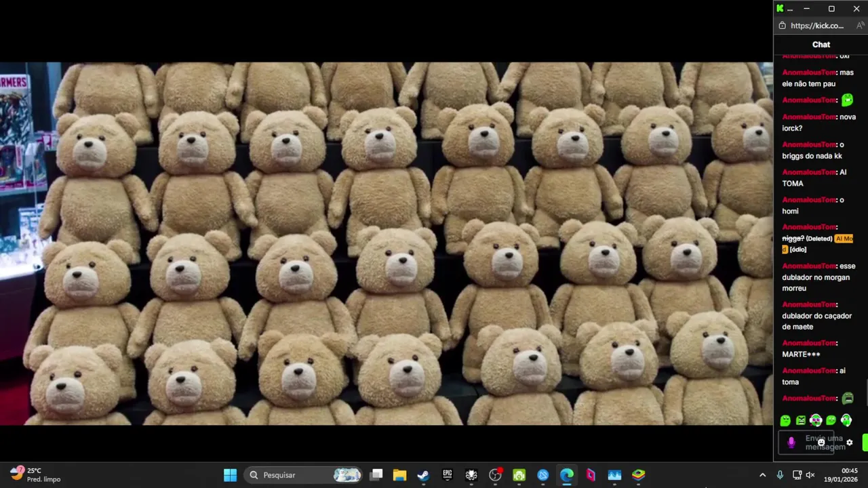The height and width of the screenshot is (488, 868).
Task: Expand the system tray hidden icons chevron
Action: (x=762, y=475)
